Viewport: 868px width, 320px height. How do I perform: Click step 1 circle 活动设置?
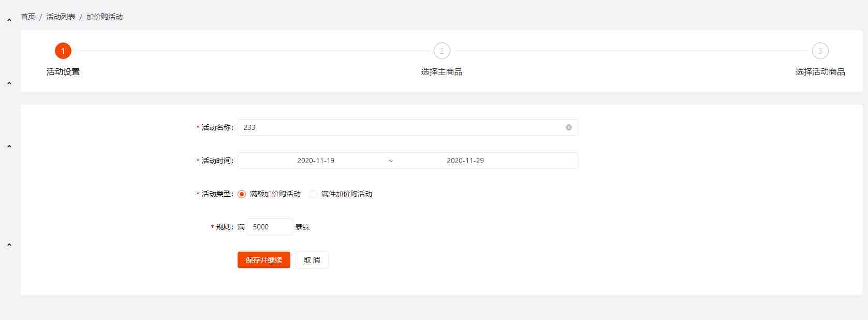point(63,51)
